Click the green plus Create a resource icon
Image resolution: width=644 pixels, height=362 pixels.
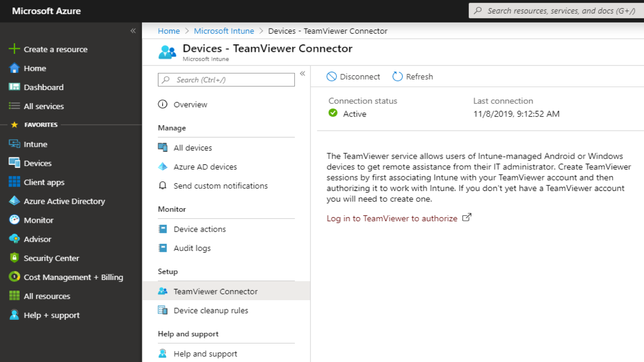(14, 49)
